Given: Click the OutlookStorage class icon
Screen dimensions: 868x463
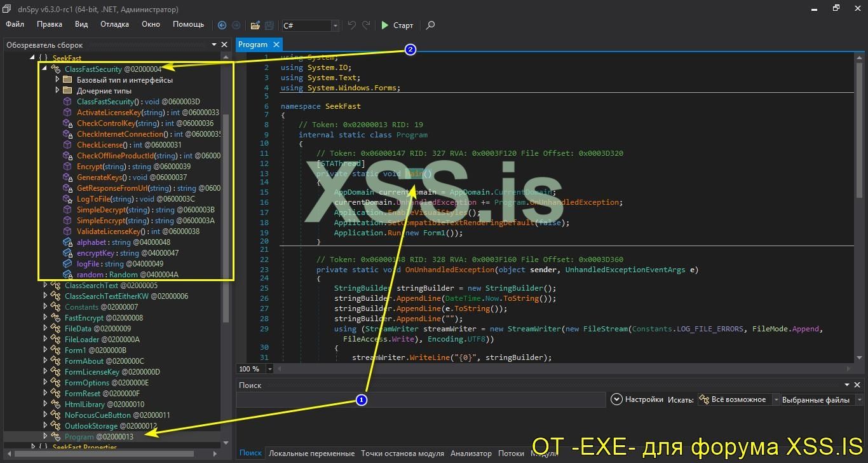Looking at the screenshot, I should (x=56, y=426).
